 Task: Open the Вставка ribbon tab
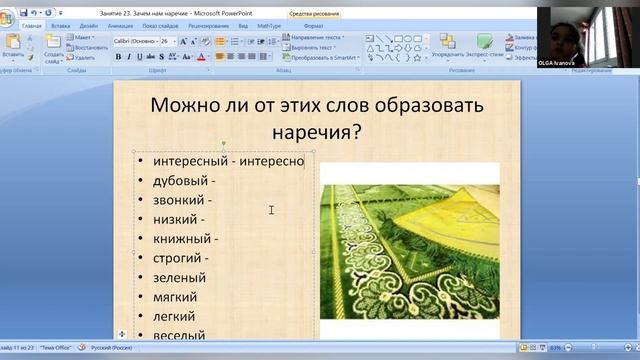(60, 26)
